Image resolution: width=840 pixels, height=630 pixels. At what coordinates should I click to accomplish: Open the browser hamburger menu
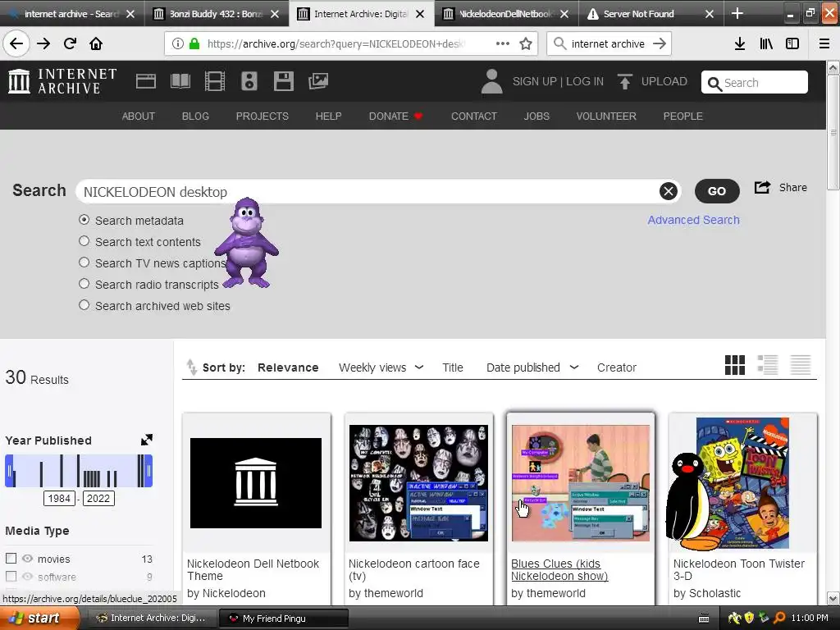coord(824,43)
